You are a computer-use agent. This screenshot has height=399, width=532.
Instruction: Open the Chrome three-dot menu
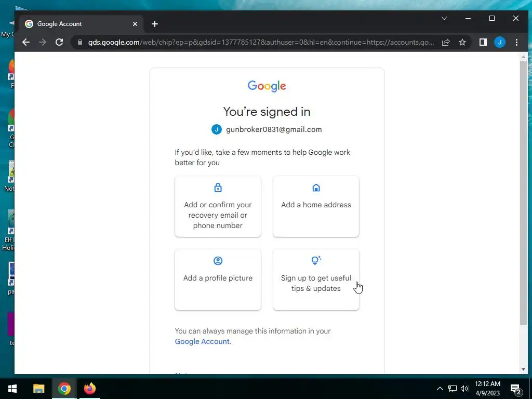tap(516, 42)
